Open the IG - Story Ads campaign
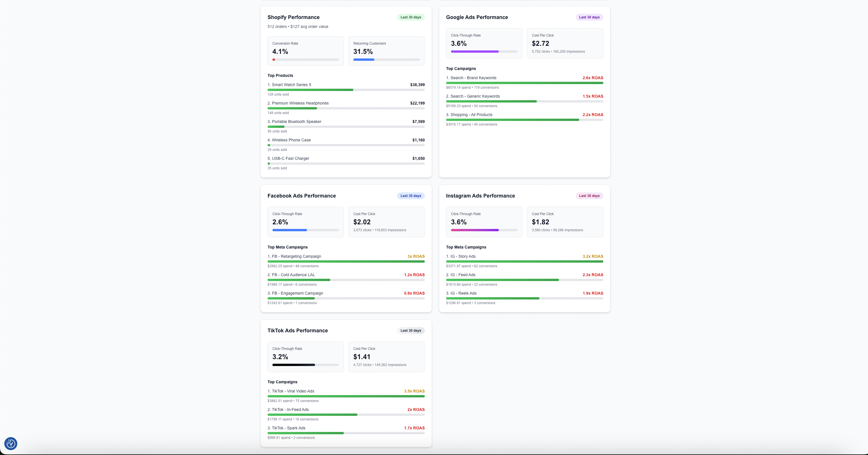Image resolution: width=868 pixels, height=455 pixels. pyautogui.click(x=460, y=256)
